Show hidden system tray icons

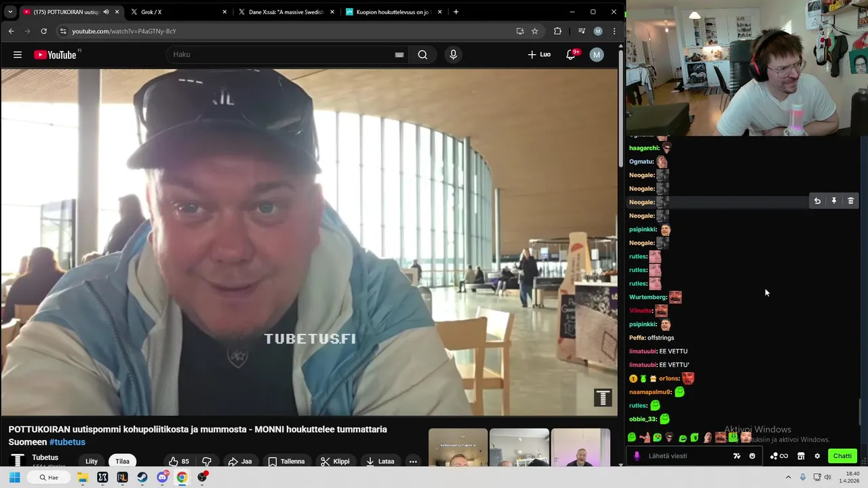click(x=788, y=478)
